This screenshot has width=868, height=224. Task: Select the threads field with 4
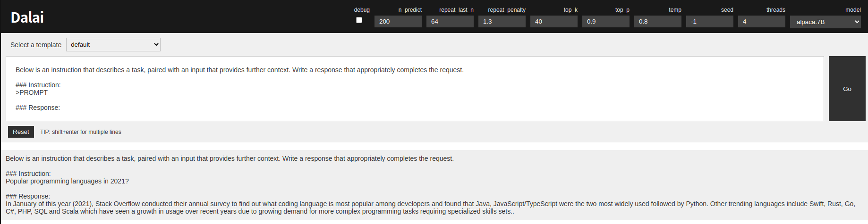[x=762, y=22]
